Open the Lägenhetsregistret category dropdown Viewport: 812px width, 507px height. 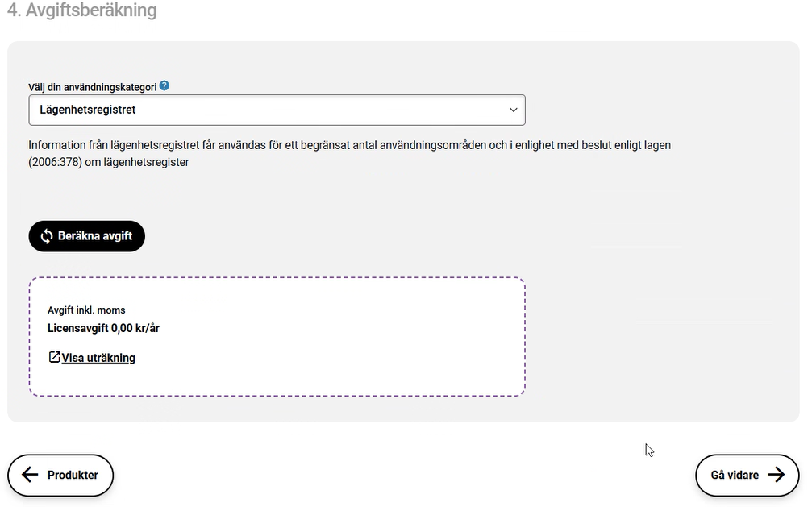pos(277,110)
